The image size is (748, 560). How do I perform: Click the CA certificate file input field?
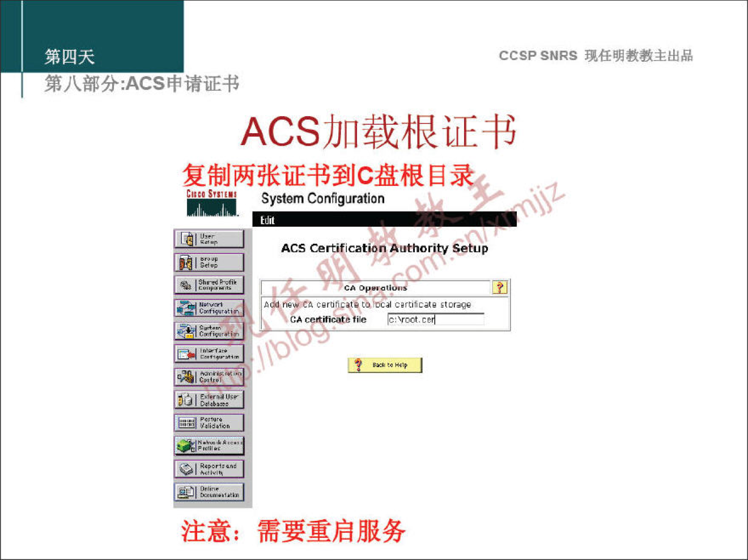point(436,320)
